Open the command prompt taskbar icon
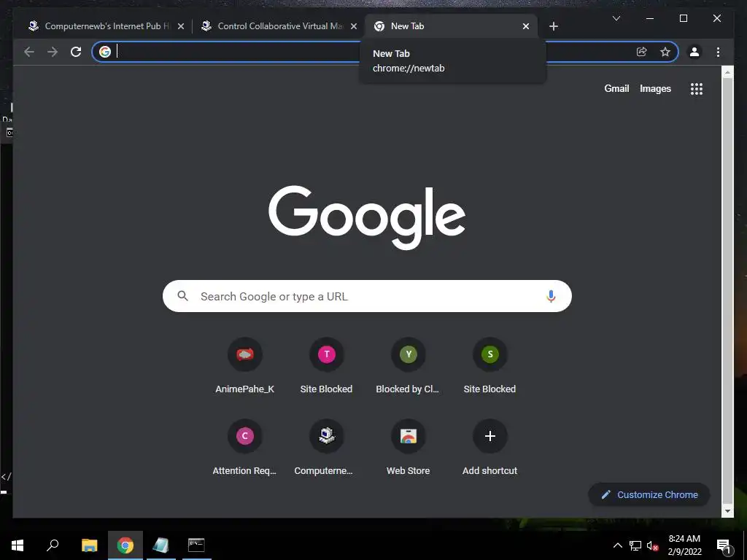This screenshot has width=747, height=560. [x=196, y=545]
